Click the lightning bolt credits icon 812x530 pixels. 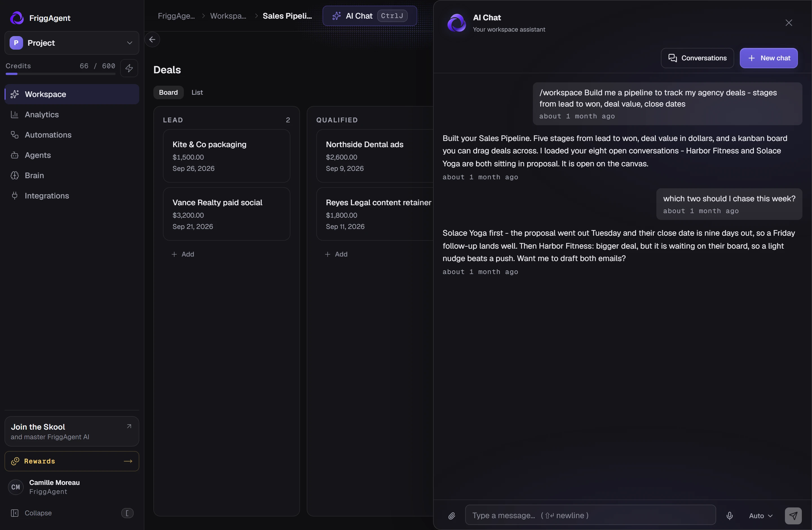click(129, 68)
